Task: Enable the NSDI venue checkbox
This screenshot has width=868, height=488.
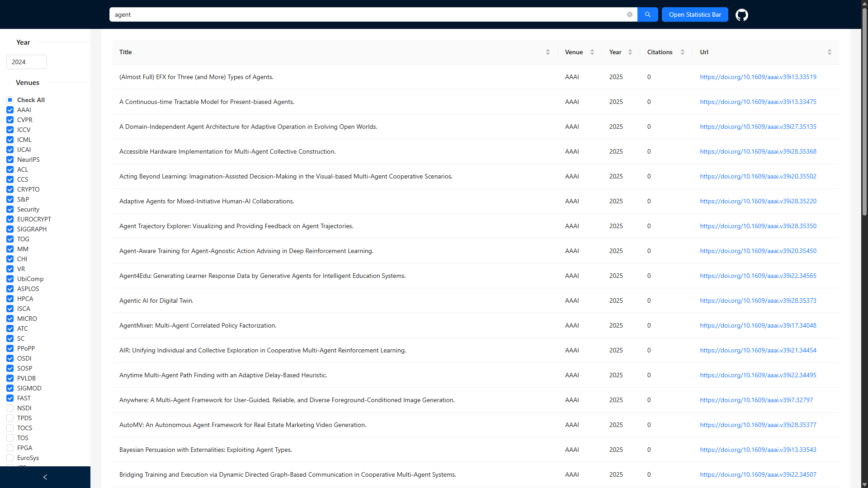Action: point(10,408)
